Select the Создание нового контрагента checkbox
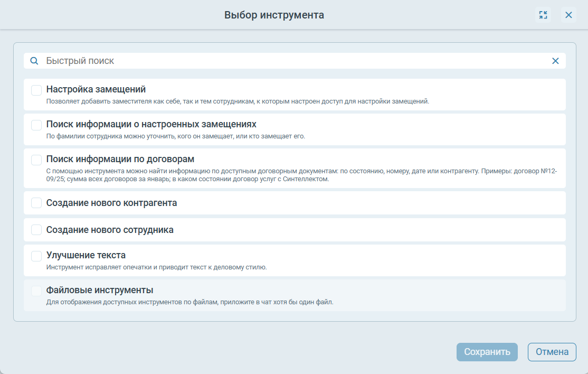 [x=36, y=203]
